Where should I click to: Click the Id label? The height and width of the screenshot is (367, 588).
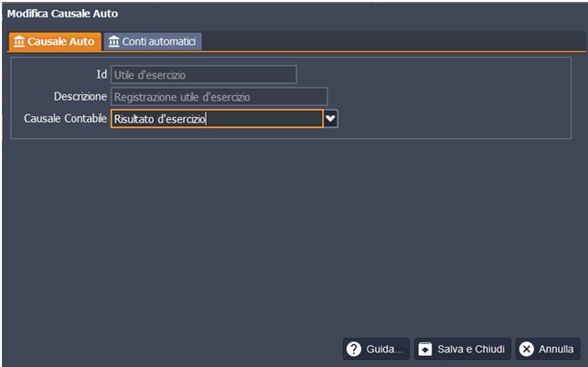tap(102, 74)
